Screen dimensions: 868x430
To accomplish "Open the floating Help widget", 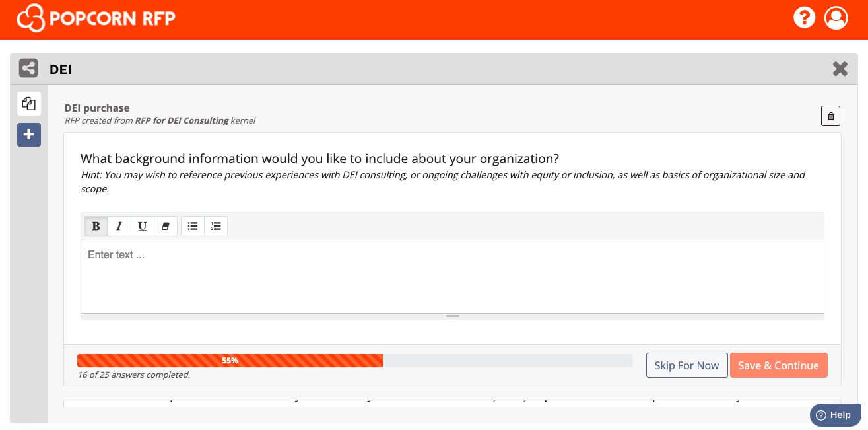I will [835, 415].
